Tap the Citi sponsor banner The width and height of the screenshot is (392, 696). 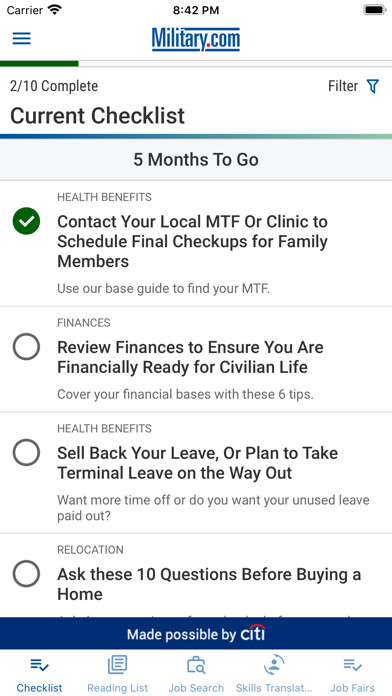coord(196,633)
